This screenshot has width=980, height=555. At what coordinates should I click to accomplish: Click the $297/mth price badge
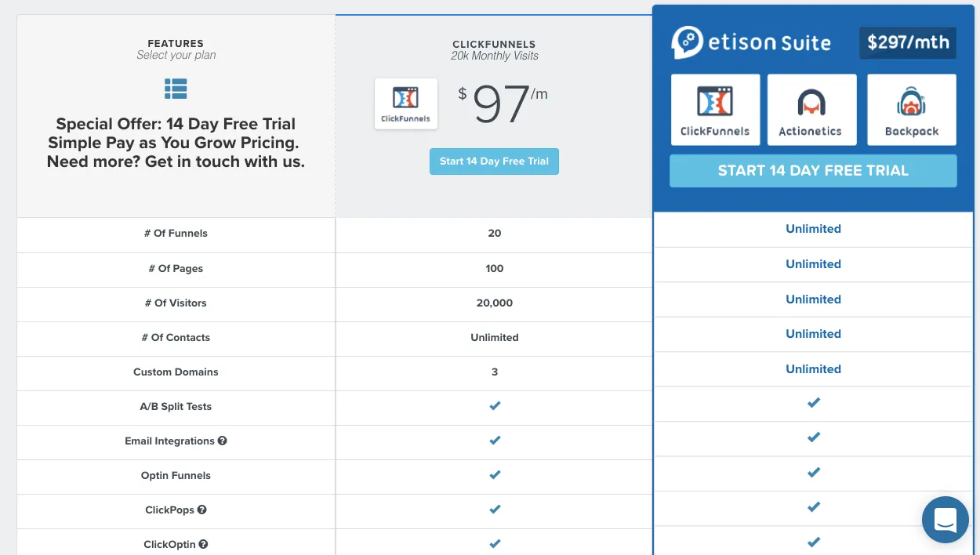908,42
